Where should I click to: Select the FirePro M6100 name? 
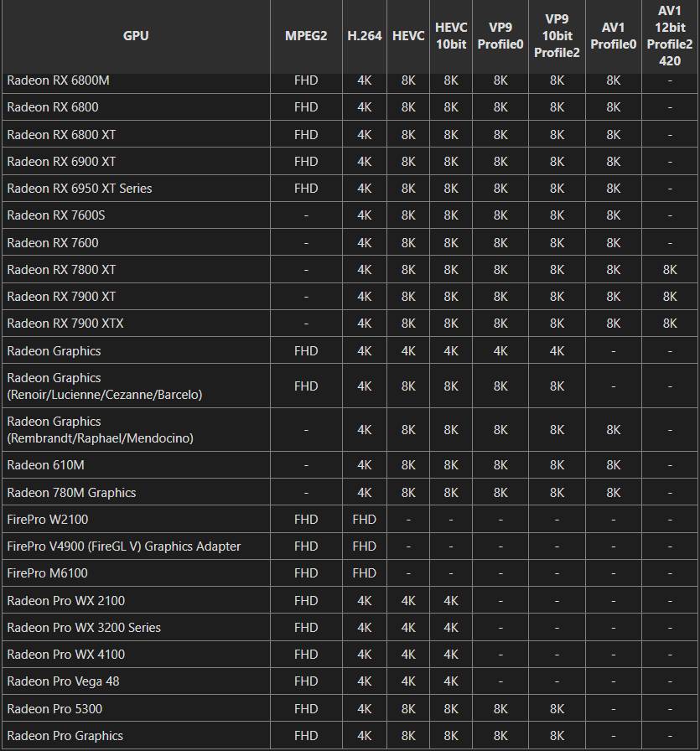tap(48, 572)
